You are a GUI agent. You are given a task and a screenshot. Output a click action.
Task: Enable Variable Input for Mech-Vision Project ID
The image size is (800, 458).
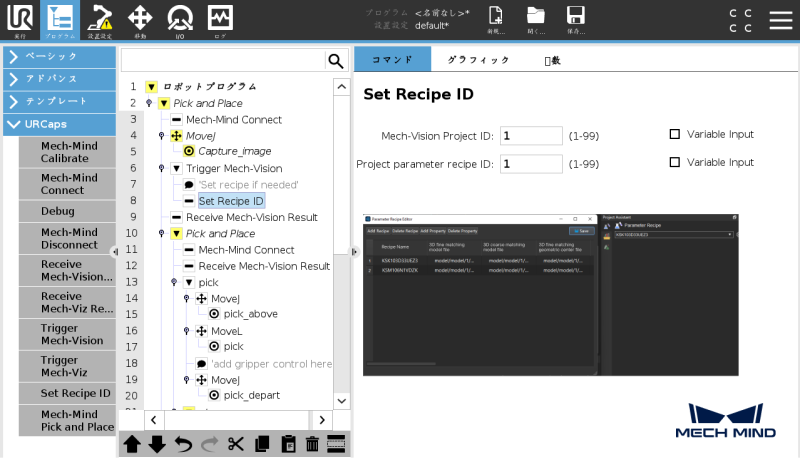click(674, 134)
